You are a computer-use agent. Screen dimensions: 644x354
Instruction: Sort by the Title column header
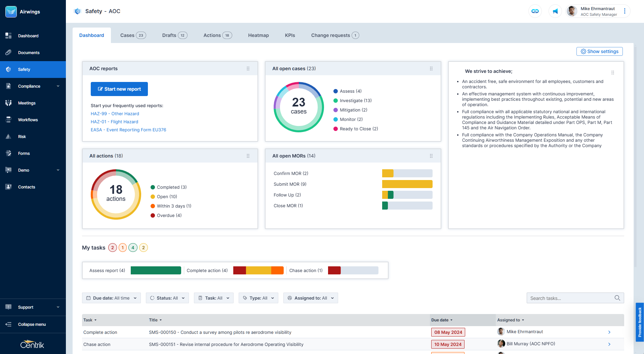tap(155, 320)
